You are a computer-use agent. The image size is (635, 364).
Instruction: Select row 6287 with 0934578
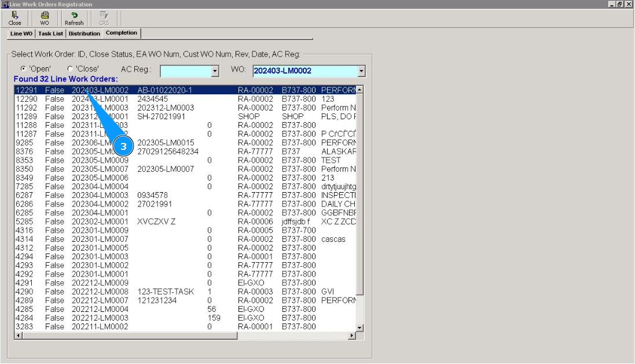click(x=185, y=195)
